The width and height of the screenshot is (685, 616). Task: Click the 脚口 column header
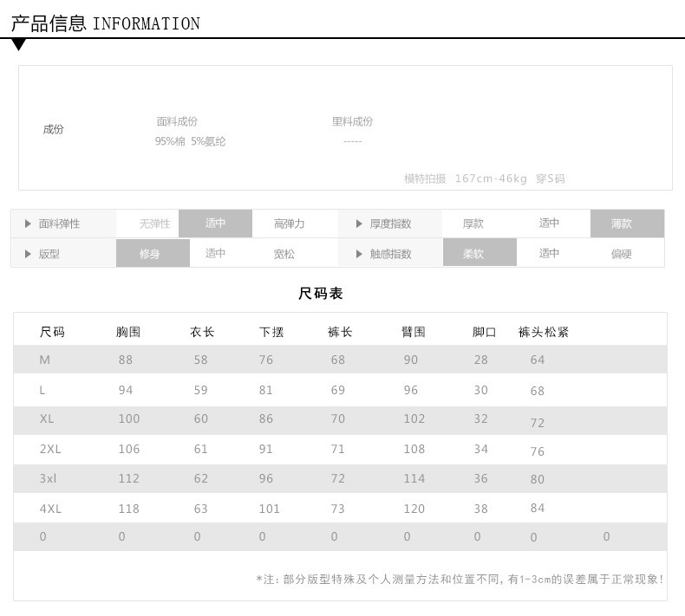[x=485, y=332]
